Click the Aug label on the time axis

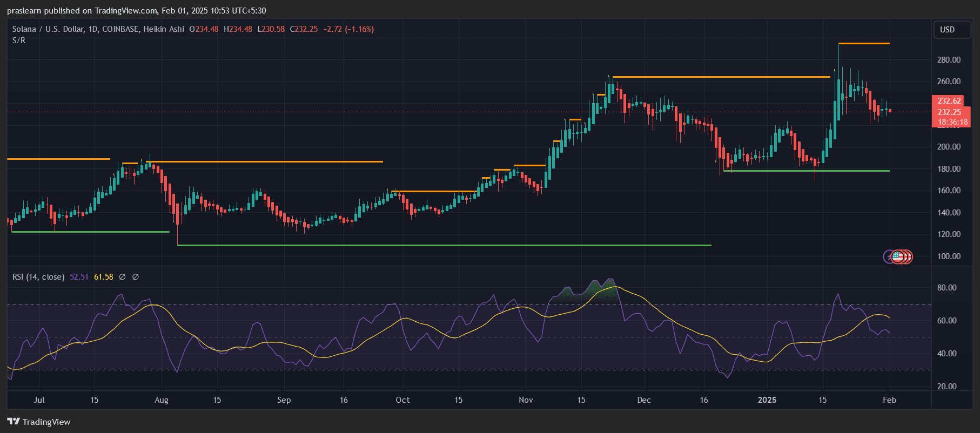(x=162, y=400)
